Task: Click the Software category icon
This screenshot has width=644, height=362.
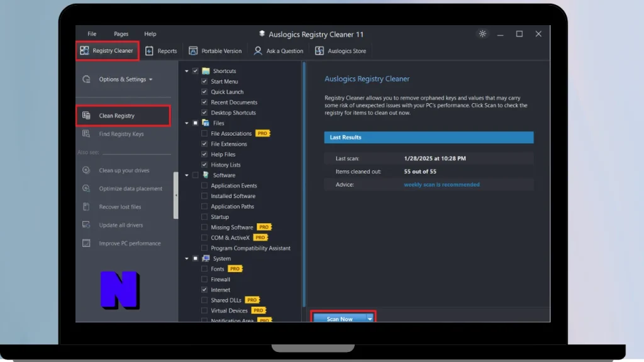Action: click(x=206, y=175)
